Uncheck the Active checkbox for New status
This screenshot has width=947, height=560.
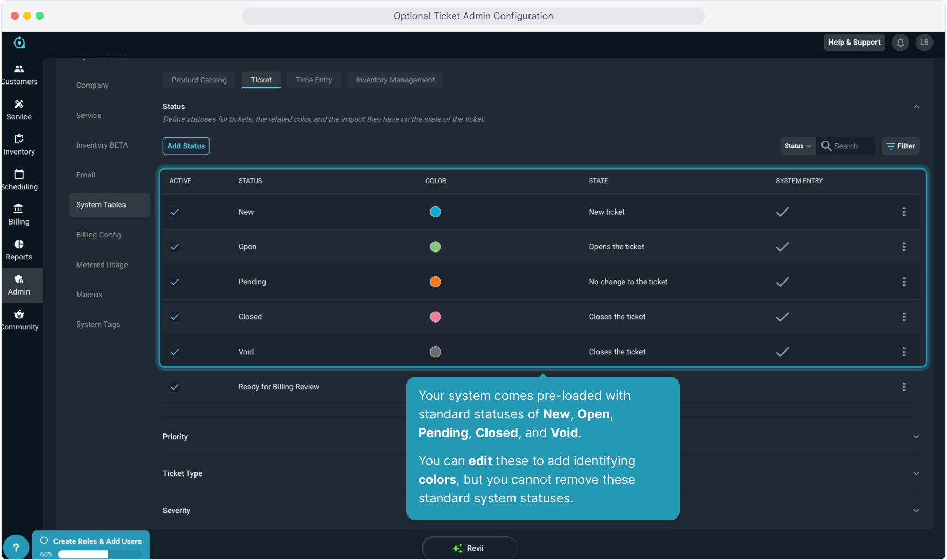coord(175,212)
